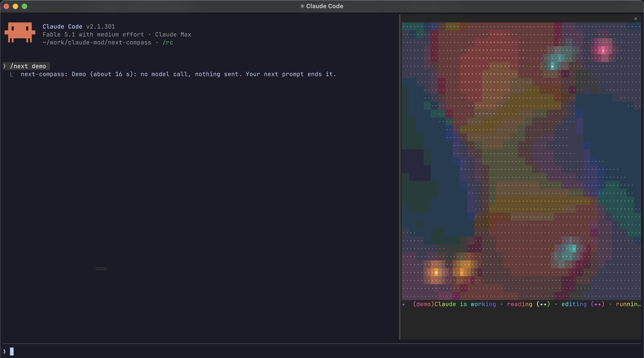Click the pink glowing marker on map
This screenshot has height=358, width=644.
tap(603, 50)
